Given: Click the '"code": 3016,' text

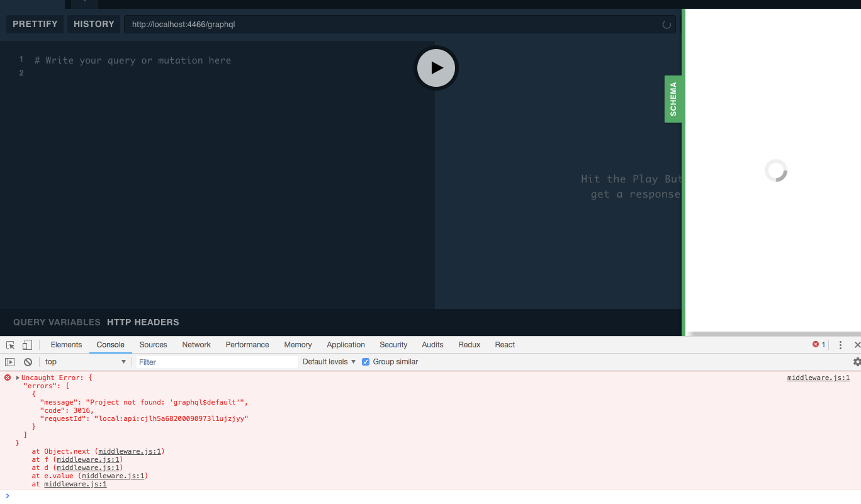Looking at the screenshot, I should [67, 410].
